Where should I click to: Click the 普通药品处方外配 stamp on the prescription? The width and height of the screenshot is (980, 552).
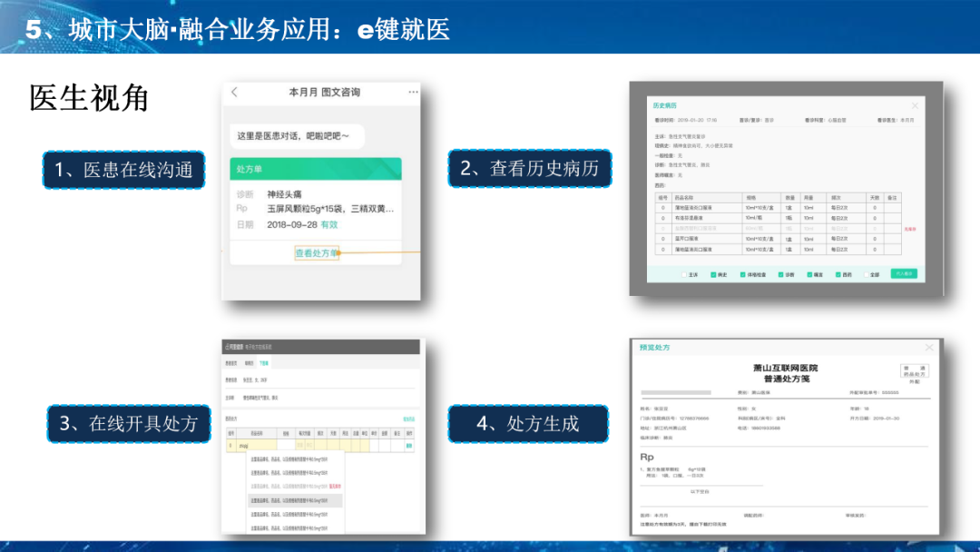[915, 372]
